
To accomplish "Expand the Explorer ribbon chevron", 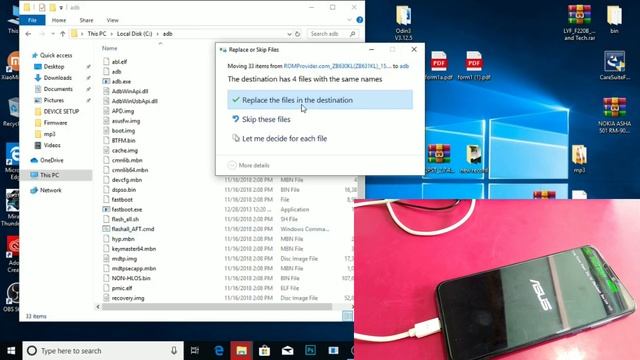I will (x=349, y=20).
